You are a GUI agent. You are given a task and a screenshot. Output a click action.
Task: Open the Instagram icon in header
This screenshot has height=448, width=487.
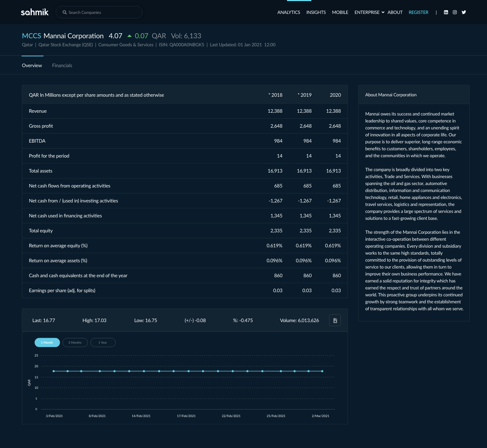click(455, 12)
